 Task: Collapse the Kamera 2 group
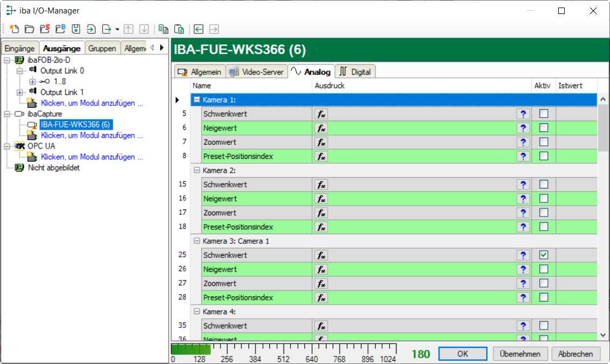tap(197, 170)
